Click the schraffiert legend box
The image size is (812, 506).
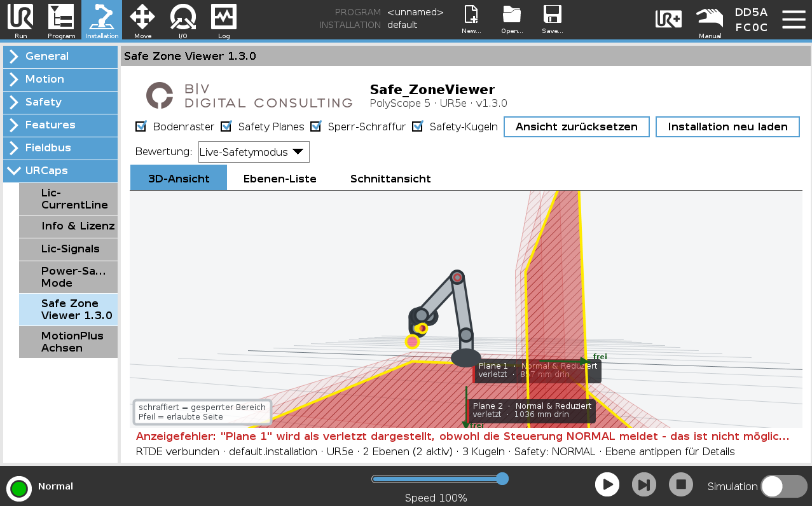(x=202, y=412)
